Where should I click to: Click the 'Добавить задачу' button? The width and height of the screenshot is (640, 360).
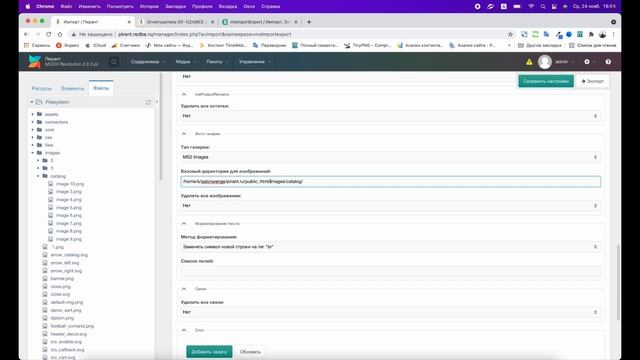pyautogui.click(x=209, y=352)
